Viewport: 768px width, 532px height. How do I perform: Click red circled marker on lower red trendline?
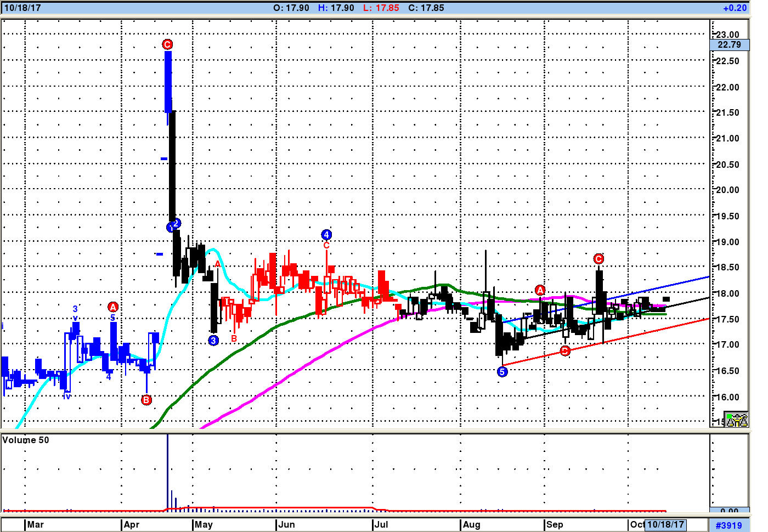point(565,351)
